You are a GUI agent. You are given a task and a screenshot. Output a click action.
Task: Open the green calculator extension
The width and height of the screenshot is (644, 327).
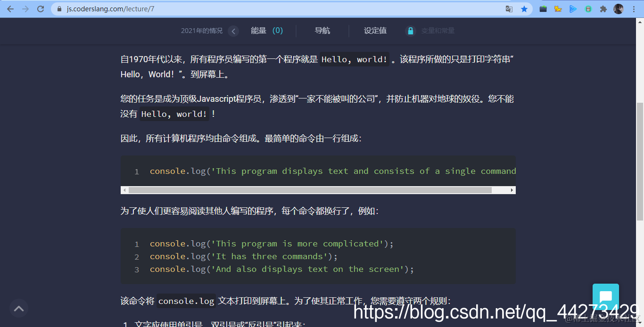pyautogui.click(x=588, y=9)
